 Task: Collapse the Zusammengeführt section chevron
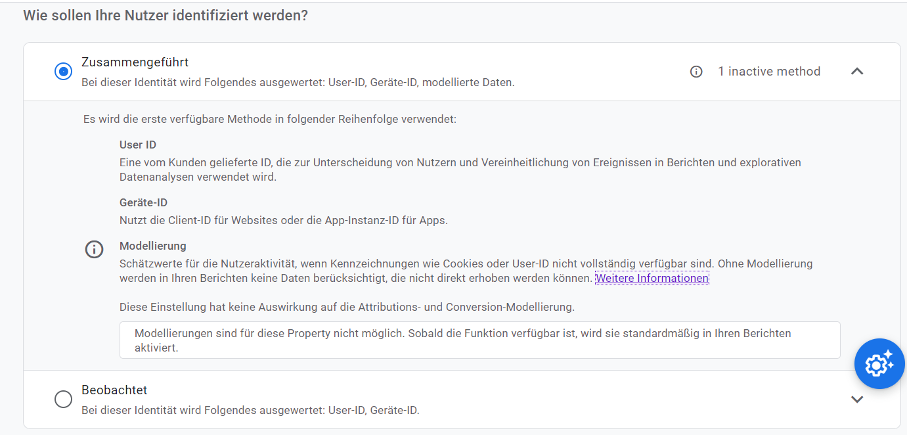click(x=857, y=72)
